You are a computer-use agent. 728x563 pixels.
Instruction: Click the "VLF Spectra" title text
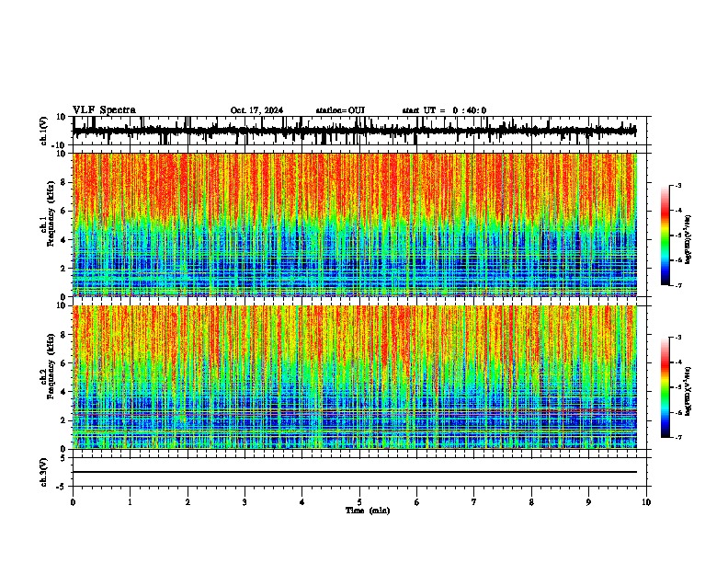coord(104,110)
